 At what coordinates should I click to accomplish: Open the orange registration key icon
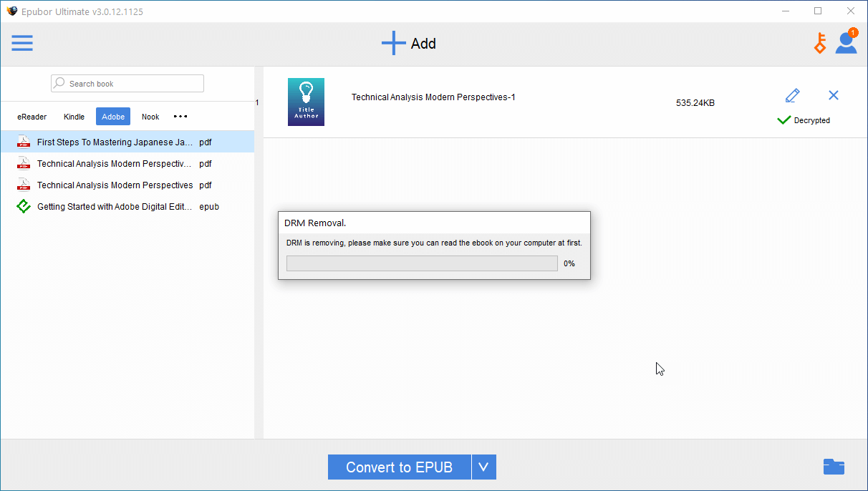(x=820, y=44)
